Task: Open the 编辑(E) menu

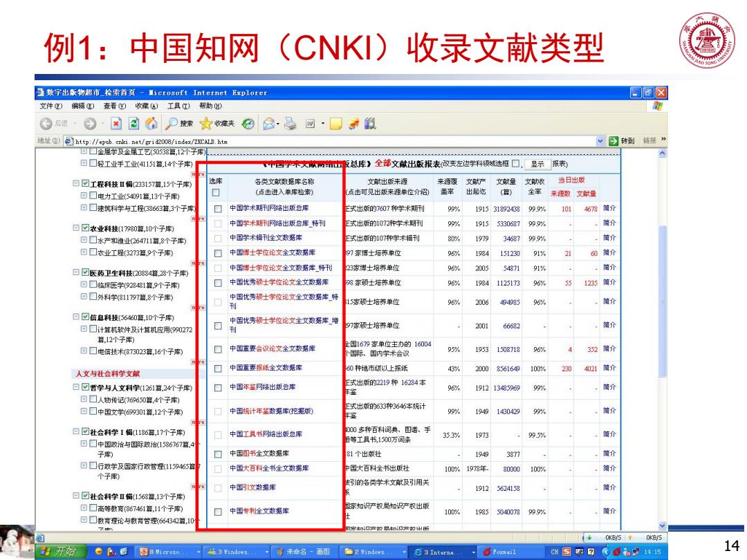Action: [83, 106]
